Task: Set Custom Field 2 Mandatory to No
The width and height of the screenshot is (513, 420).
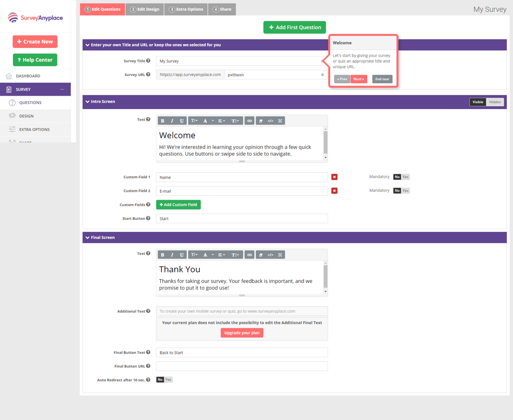Action: tap(397, 191)
